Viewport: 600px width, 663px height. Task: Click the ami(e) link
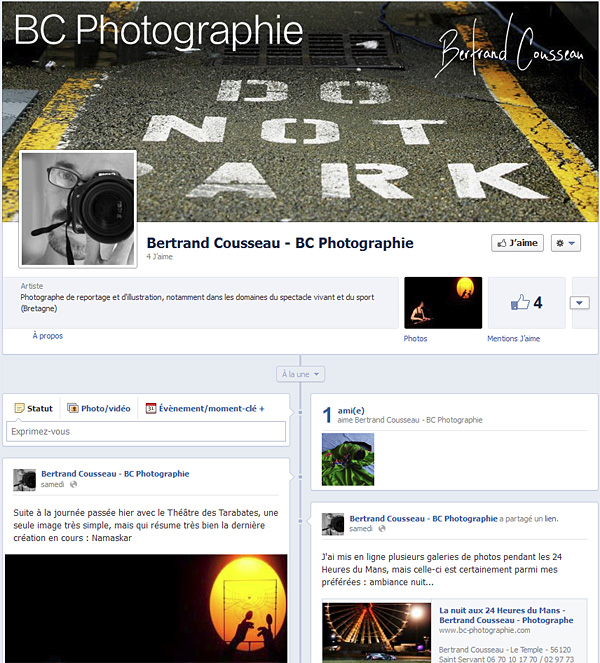pos(351,411)
